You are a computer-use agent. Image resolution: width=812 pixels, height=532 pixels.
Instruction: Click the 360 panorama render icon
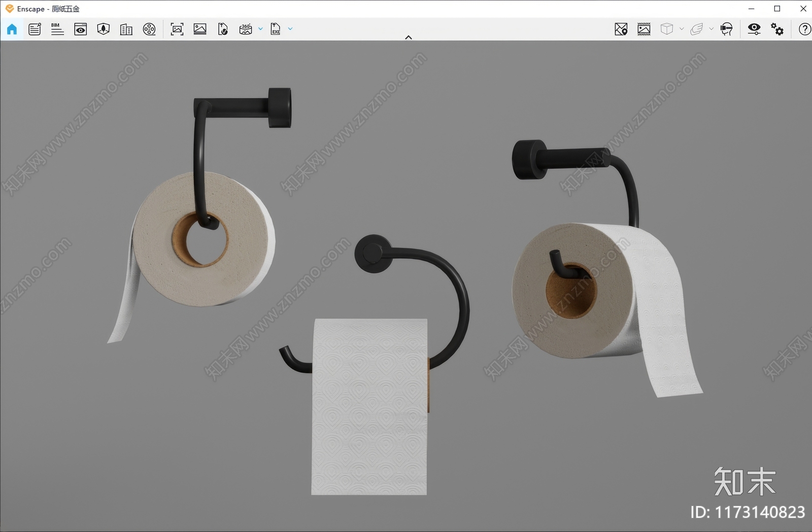246,29
